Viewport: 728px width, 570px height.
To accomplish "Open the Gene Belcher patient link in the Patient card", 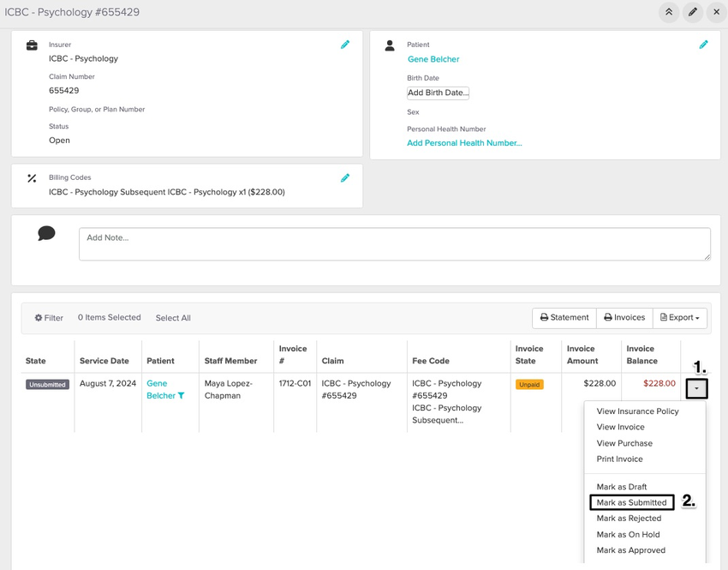I will (x=433, y=59).
